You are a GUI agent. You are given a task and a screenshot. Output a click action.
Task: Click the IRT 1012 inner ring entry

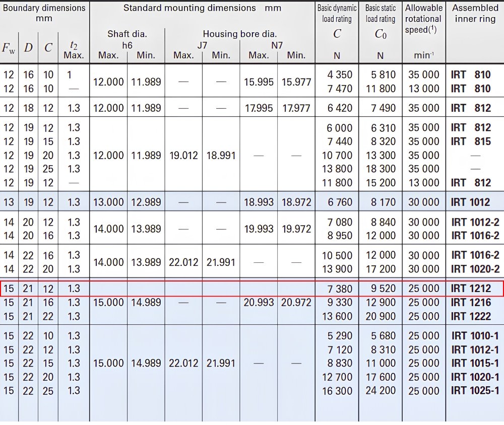(x=470, y=202)
